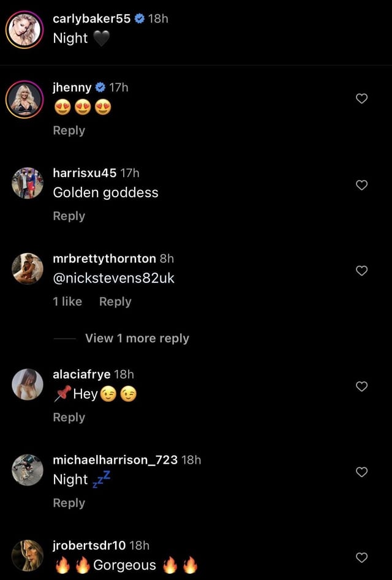The image size is (392, 580).
Task: Reply to jhenny's comment
Action: point(69,130)
